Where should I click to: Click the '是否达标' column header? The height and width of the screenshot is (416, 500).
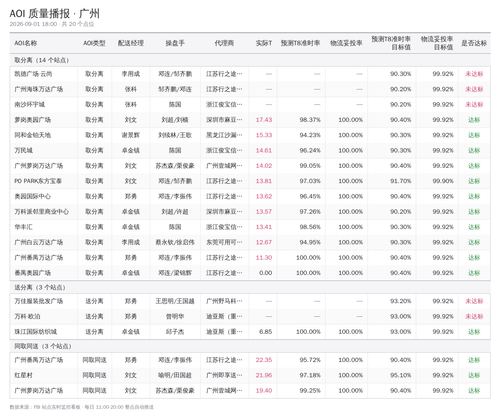474,43
